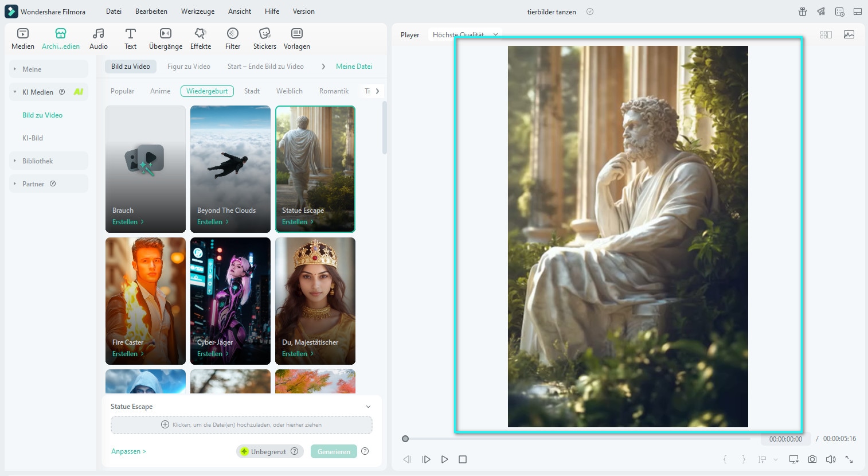Open the Datei menu
This screenshot has height=476, width=868.
[114, 11]
